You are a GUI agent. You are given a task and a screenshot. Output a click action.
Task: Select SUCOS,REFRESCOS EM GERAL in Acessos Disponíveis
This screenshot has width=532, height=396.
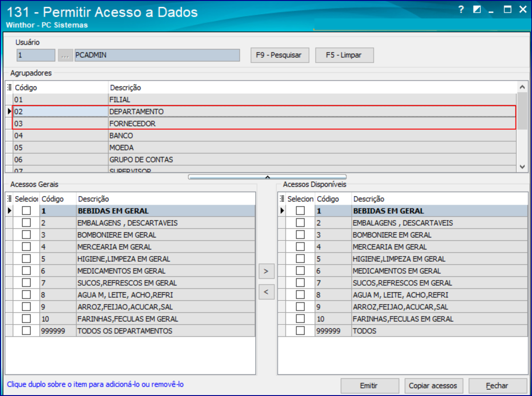pyautogui.click(x=403, y=283)
